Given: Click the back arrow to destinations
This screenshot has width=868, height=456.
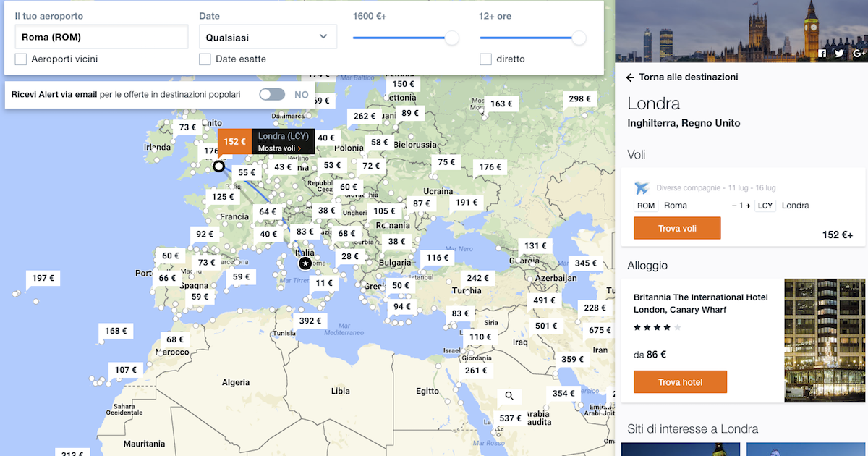Looking at the screenshot, I should (x=630, y=77).
